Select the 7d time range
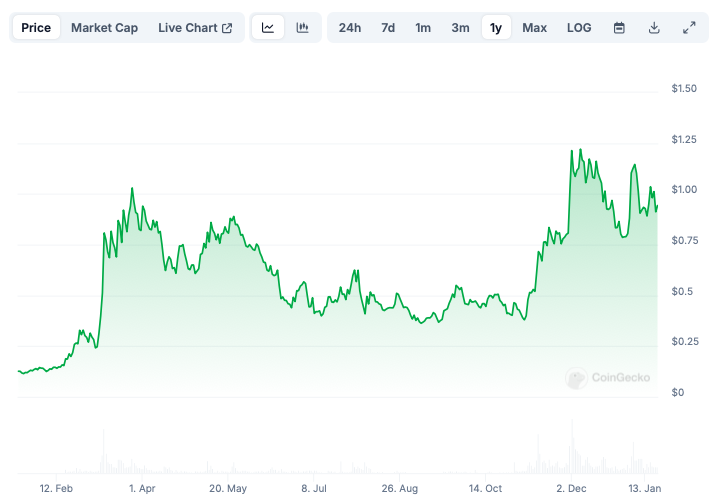719x498 pixels. 388,28
